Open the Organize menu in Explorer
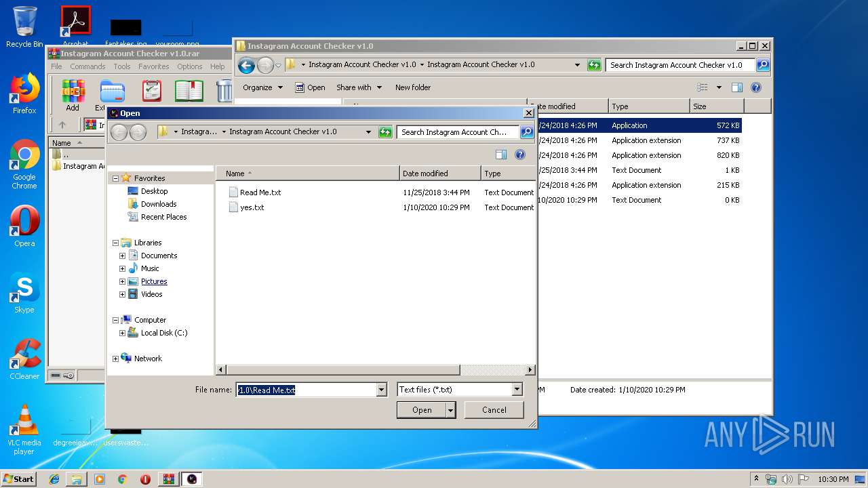 click(262, 87)
